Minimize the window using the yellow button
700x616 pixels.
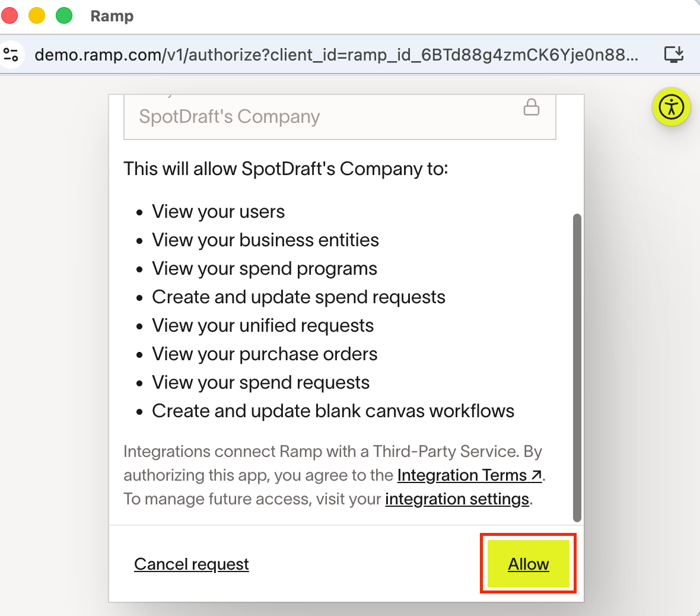[37, 16]
